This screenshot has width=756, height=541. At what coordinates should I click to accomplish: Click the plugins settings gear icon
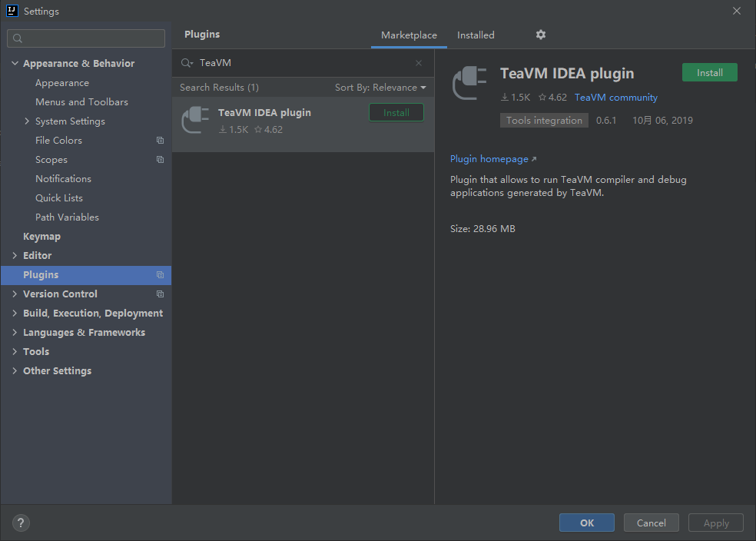[x=540, y=35]
